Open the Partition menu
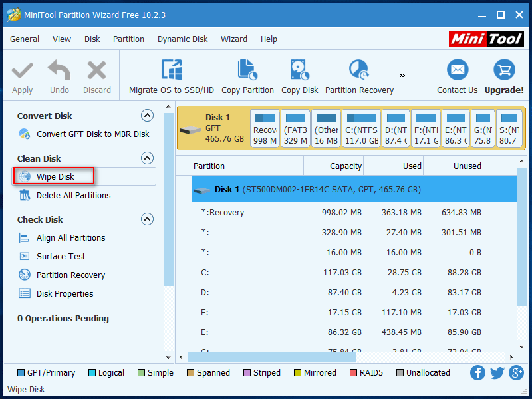This screenshot has width=532, height=399. pos(128,39)
